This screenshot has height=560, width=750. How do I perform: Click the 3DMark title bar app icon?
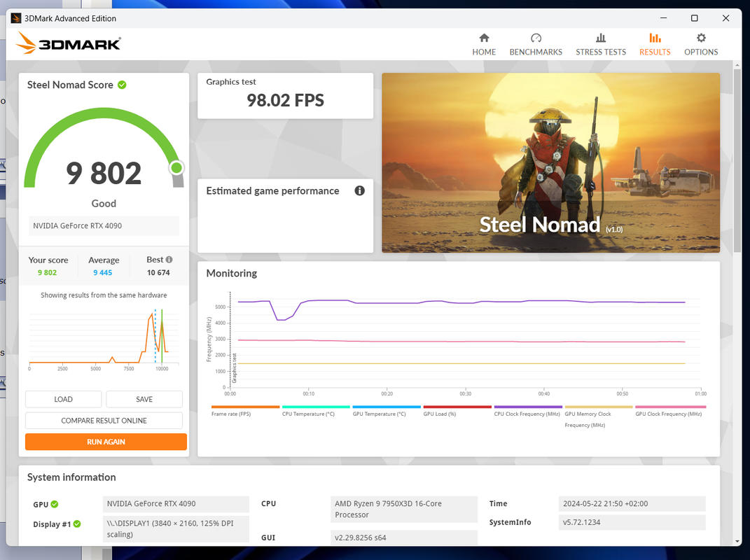(x=16, y=18)
